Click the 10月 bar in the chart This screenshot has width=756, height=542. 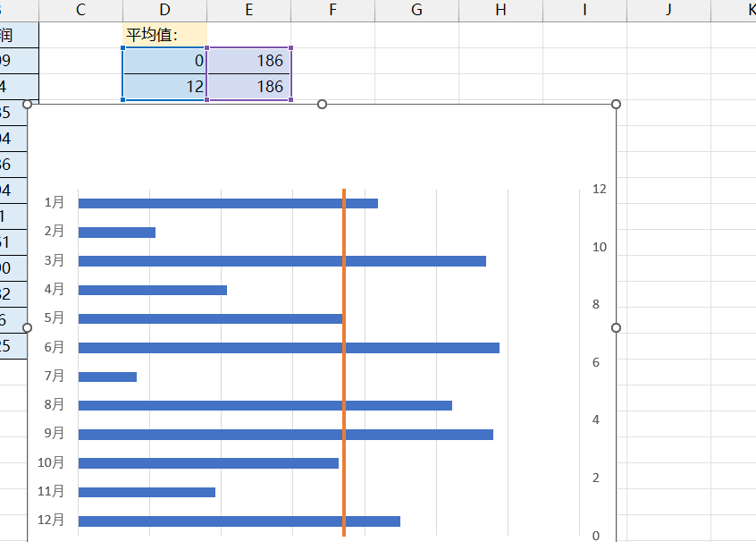pyautogui.click(x=208, y=463)
